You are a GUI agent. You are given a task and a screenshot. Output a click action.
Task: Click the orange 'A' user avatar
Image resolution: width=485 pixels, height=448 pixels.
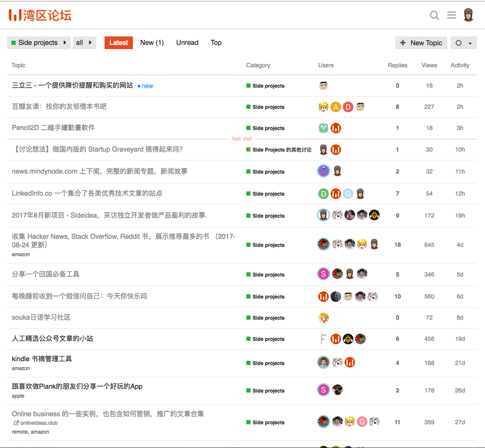336,107
